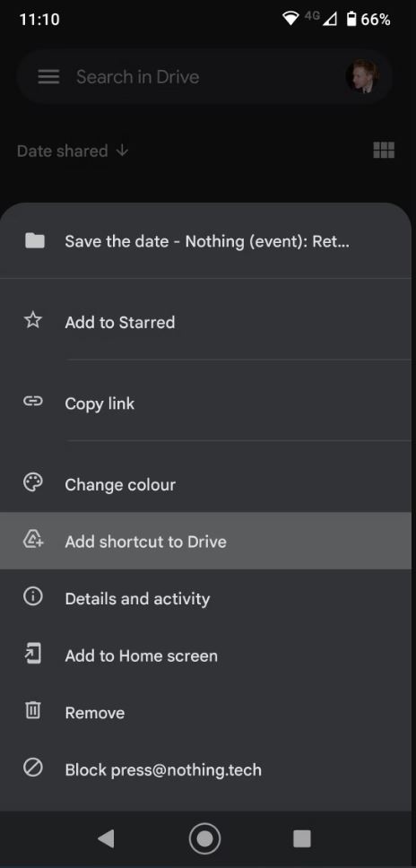Image resolution: width=416 pixels, height=868 pixels.
Task: Tap the block circle icon for press@nothing.tech
Action: pos(33,768)
